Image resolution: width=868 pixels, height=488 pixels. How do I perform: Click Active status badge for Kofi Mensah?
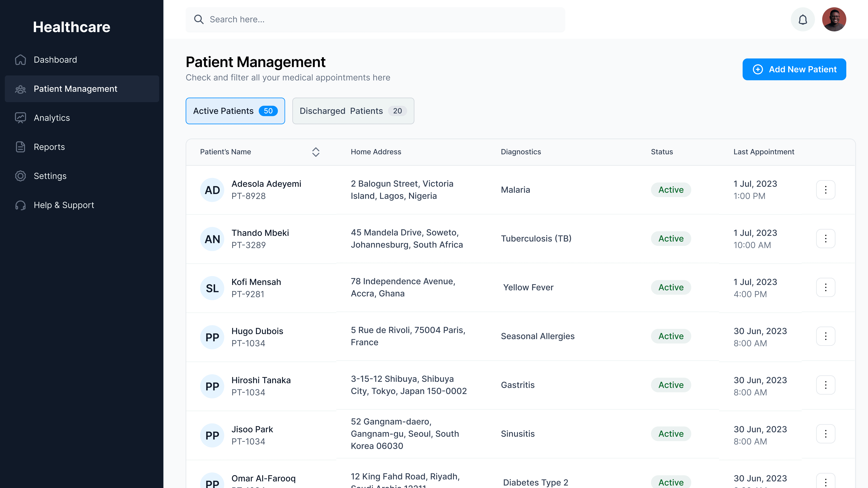point(671,287)
